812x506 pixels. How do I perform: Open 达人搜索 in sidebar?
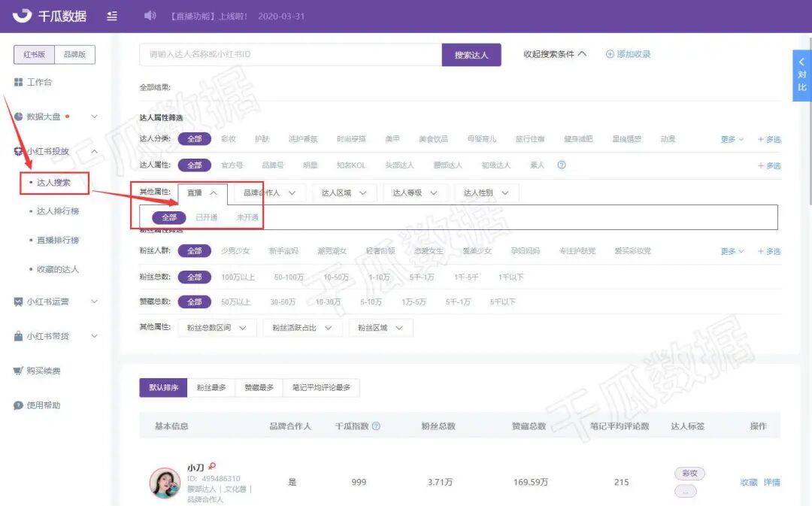54,182
